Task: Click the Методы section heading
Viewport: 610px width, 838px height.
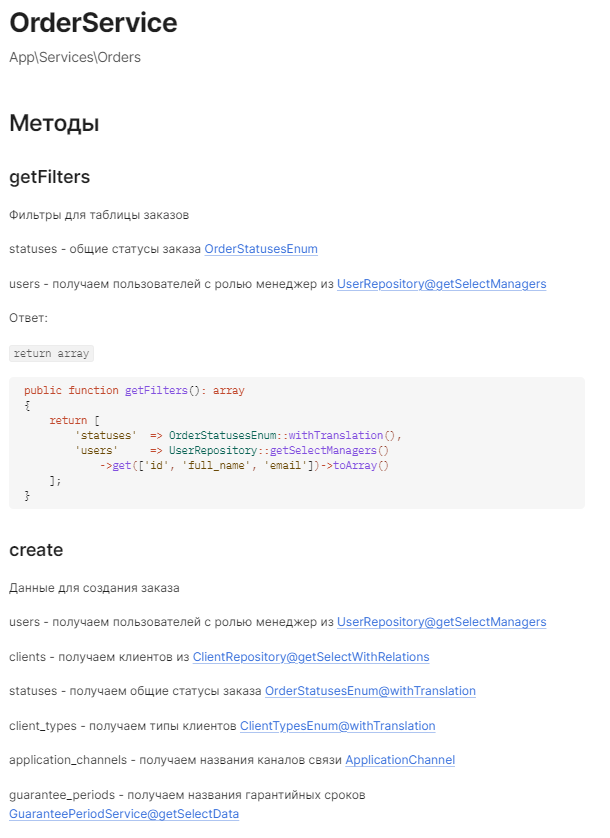Action: pos(54,123)
